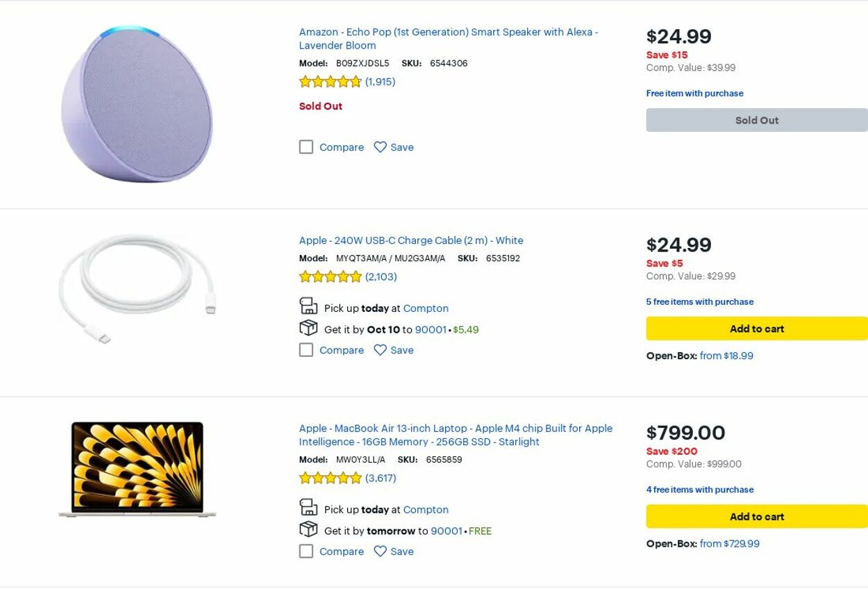Check Compare box for Apple USB-C cable
Image resolution: width=868 pixels, height=589 pixels.
[306, 350]
